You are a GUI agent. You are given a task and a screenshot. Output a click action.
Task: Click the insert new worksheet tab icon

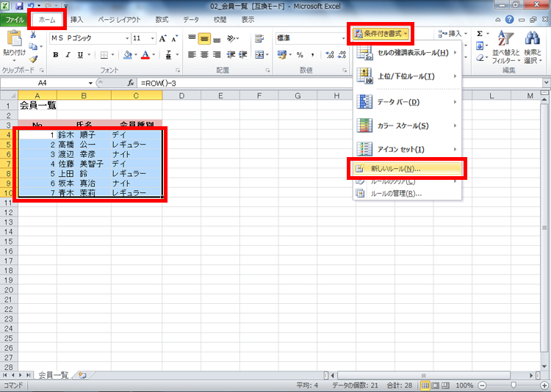click(x=82, y=375)
